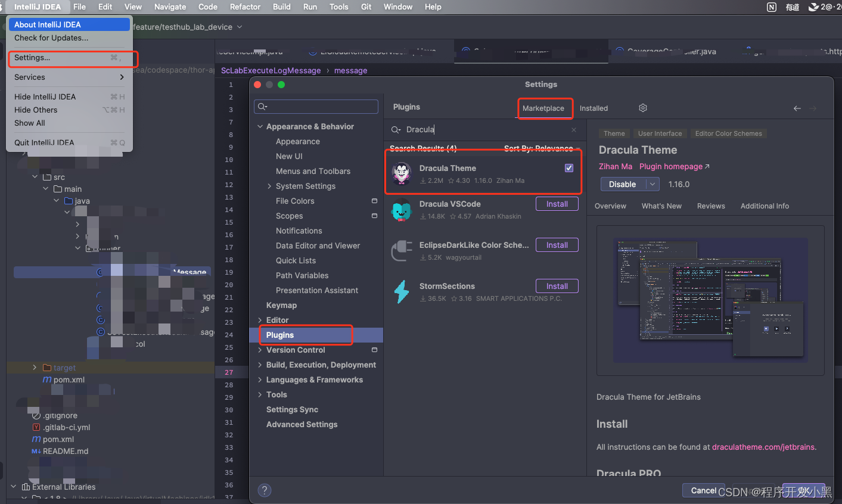Expand Version Control settings node

(260, 350)
